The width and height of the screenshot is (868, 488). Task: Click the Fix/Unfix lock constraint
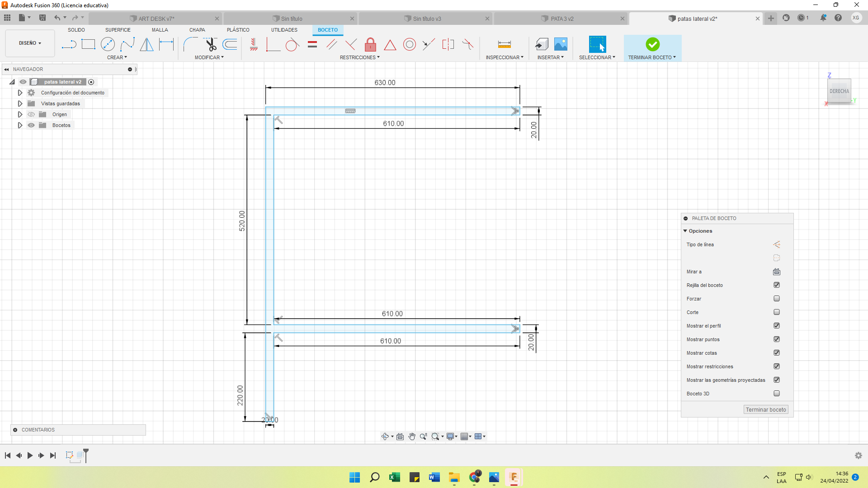tap(370, 44)
